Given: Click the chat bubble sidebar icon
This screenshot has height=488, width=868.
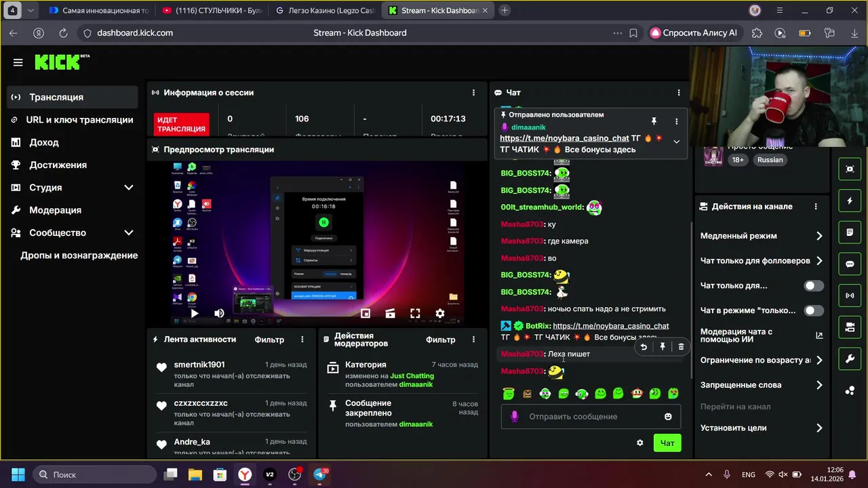Looking at the screenshot, I should [x=850, y=264].
